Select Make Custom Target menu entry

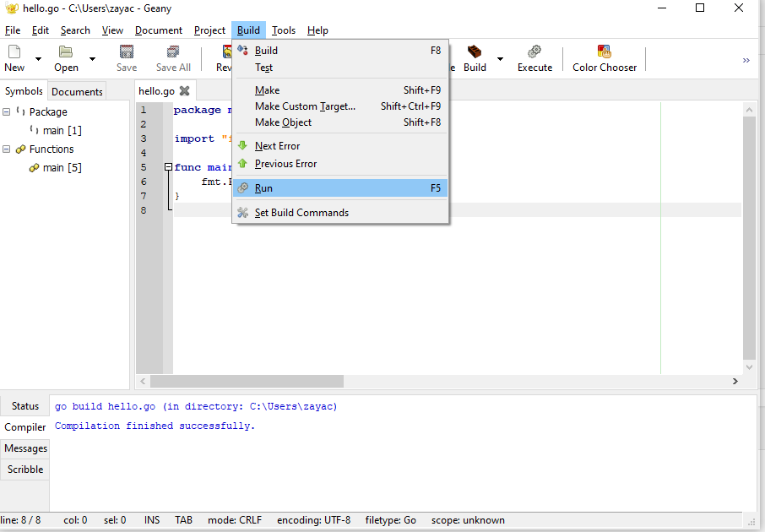click(x=340, y=106)
